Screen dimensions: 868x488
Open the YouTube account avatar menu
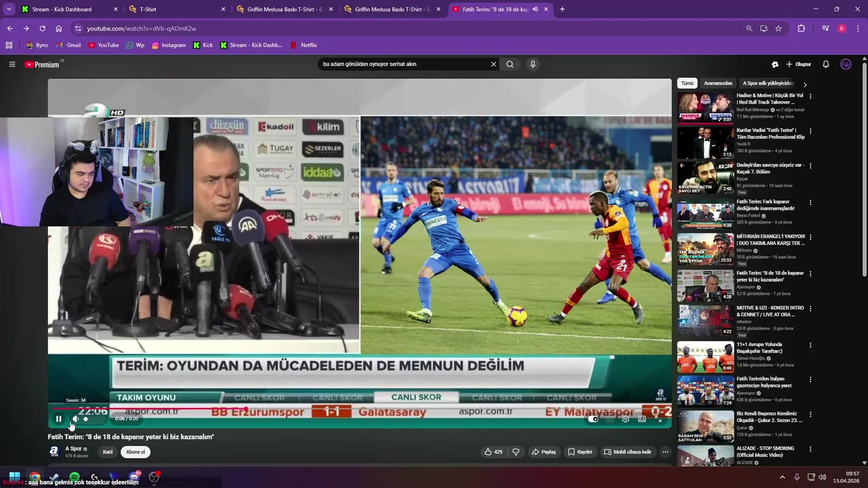(x=846, y=64)
